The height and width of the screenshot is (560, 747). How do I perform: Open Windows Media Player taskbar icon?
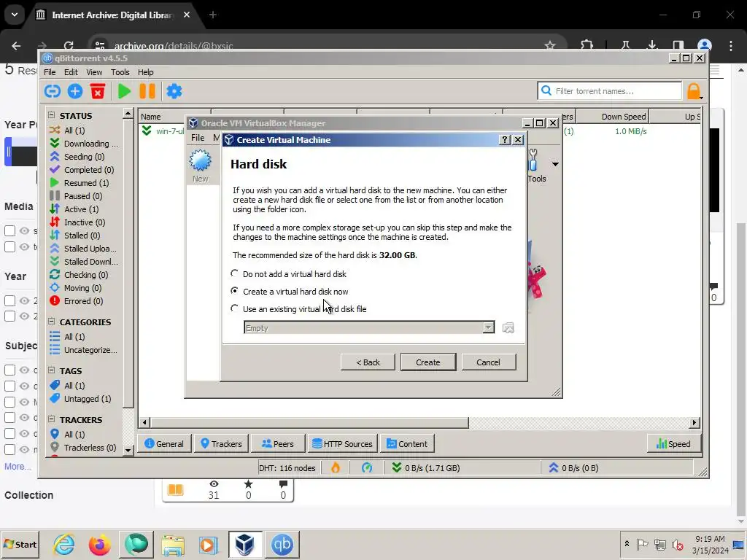[208, 544]
